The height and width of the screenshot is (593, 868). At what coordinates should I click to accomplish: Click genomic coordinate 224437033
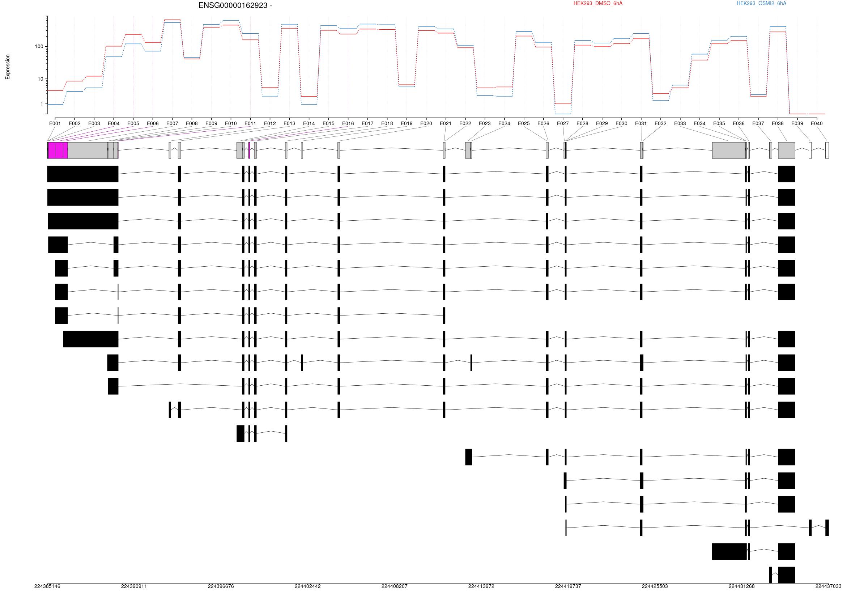click(829, 586)
